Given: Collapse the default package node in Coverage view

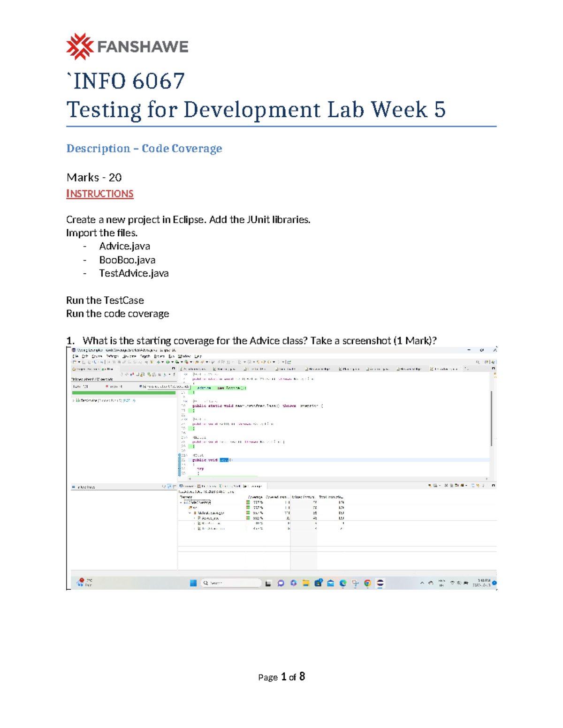Looking at the screenshot, I should (x=190, y=513).
